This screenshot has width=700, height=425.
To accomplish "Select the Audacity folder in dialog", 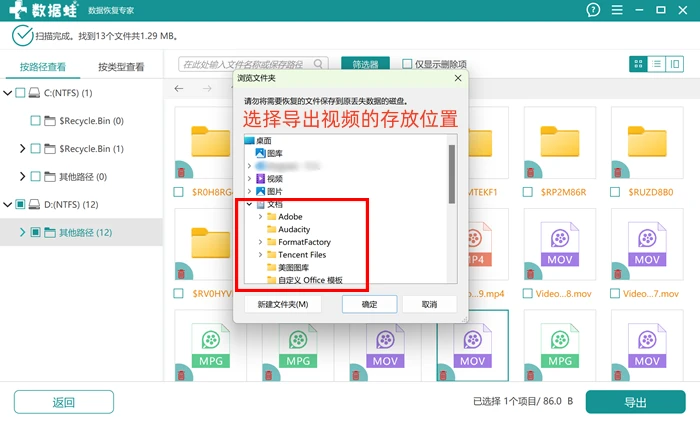I will coord(288,229).
